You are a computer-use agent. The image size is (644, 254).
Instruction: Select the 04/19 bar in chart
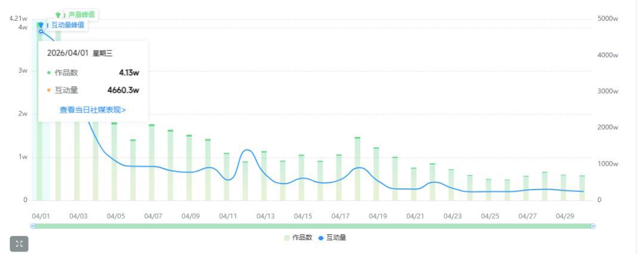[x=376, y=174]
